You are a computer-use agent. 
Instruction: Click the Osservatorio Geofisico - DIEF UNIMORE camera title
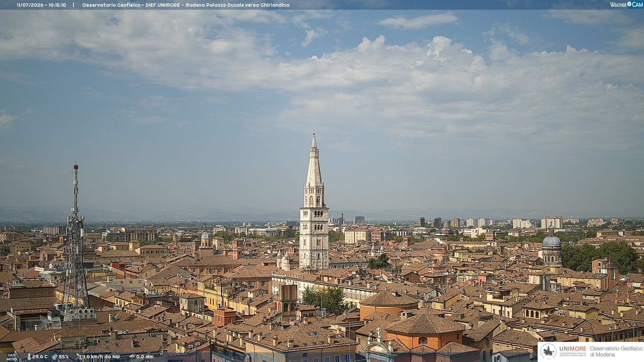pos(185,5)
